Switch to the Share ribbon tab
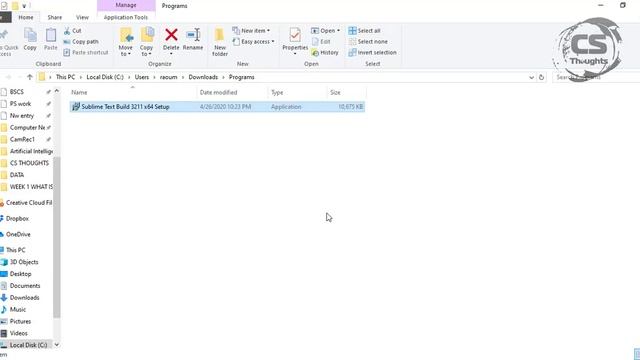This screenshot has height=360, width=640. click(55, 18)
